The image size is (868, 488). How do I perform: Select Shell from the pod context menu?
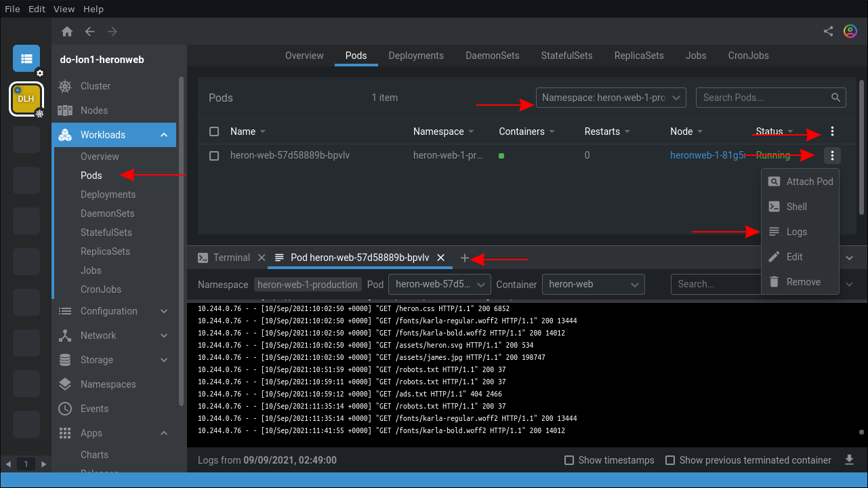point(796,207)
